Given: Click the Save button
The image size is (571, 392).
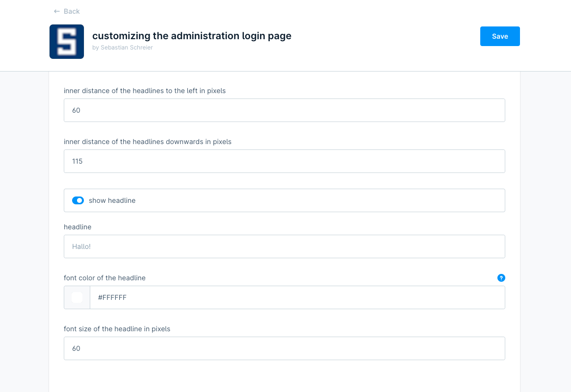Looking at the screenshot, I should click(500, 36).
